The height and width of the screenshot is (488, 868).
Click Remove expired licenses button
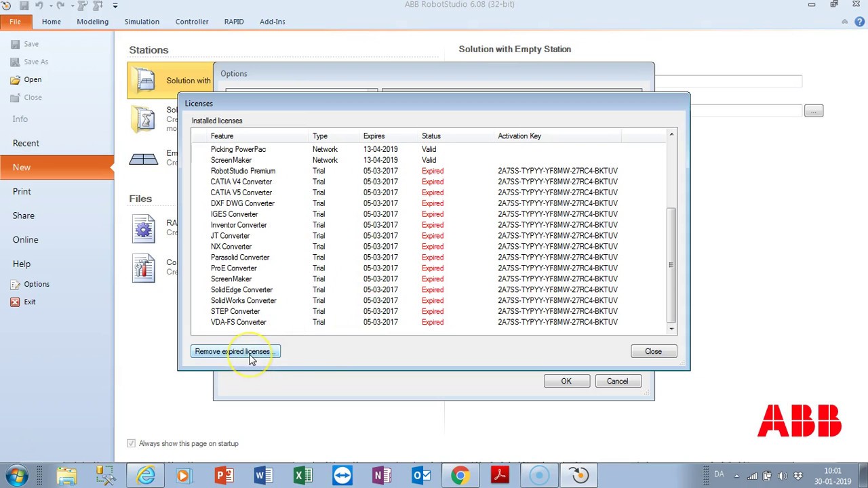pos(235,351)
